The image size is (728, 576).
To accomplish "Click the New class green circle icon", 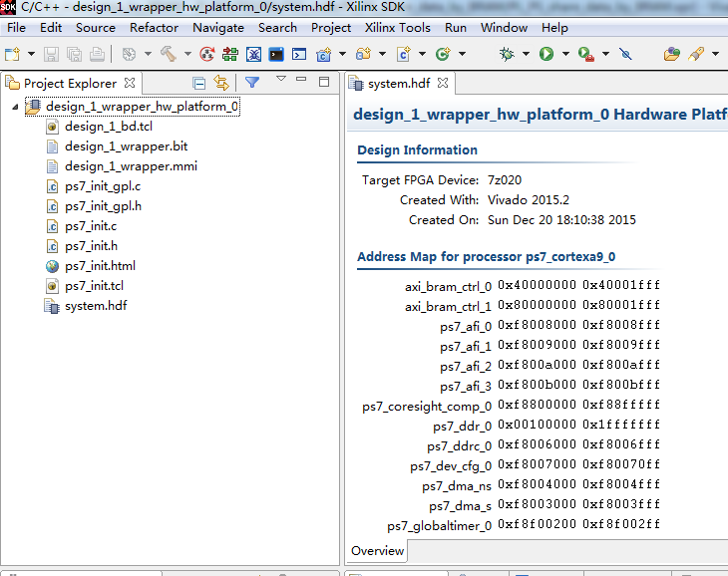I will [443, 54].
